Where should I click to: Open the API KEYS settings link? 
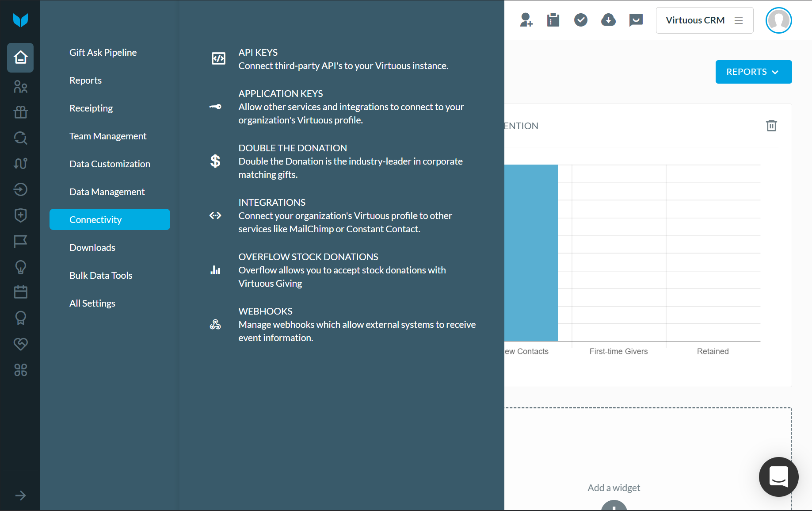click(x=258, y=53)
